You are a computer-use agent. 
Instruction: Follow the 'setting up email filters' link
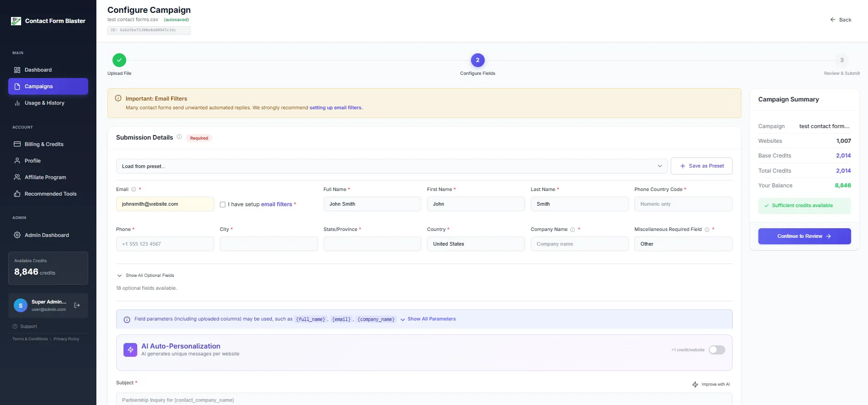coord(336,108)
